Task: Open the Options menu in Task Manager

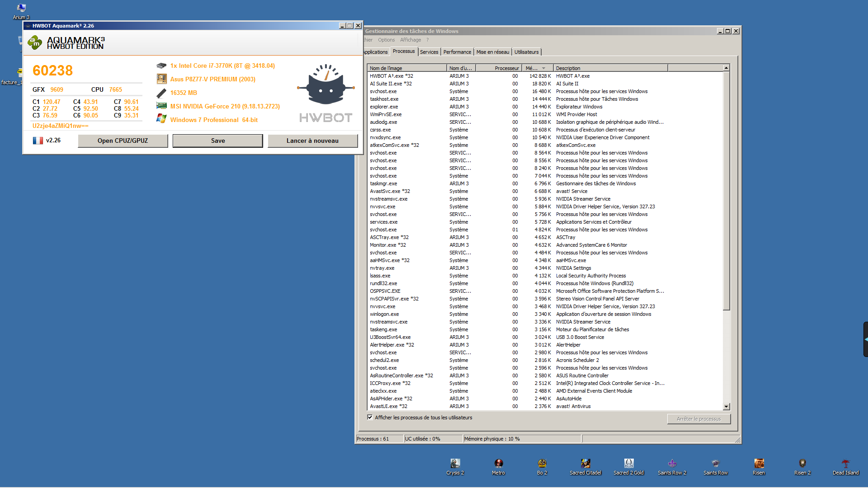Action: pyautogui.click(x=387, y=40)
